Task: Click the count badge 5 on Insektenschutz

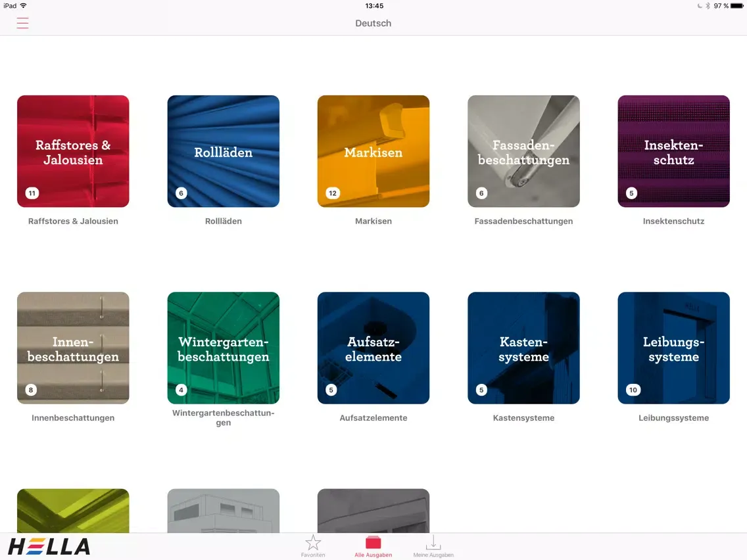Action: click(x=632, y=193)
